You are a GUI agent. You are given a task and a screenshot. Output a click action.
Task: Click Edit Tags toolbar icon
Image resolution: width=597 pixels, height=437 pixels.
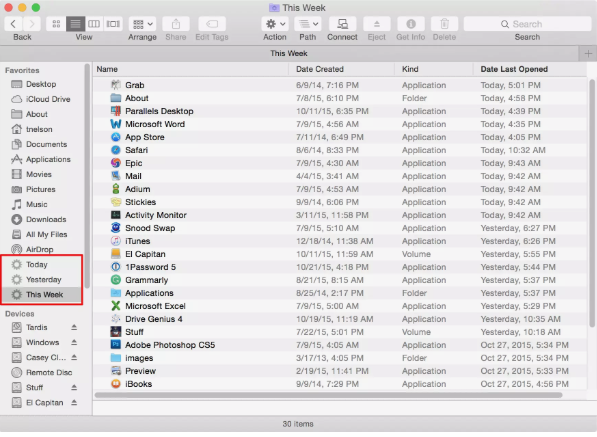point(212,24)
